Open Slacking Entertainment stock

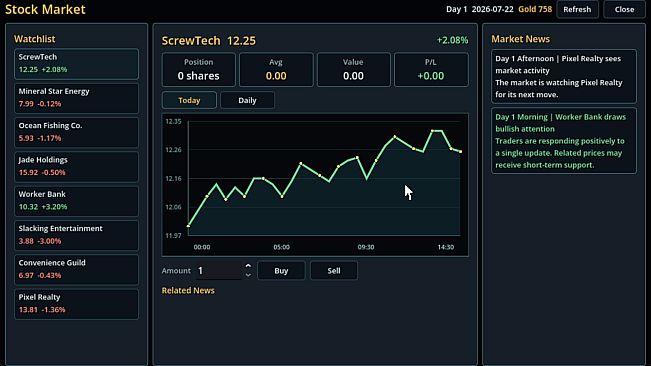tap(76, 235)
